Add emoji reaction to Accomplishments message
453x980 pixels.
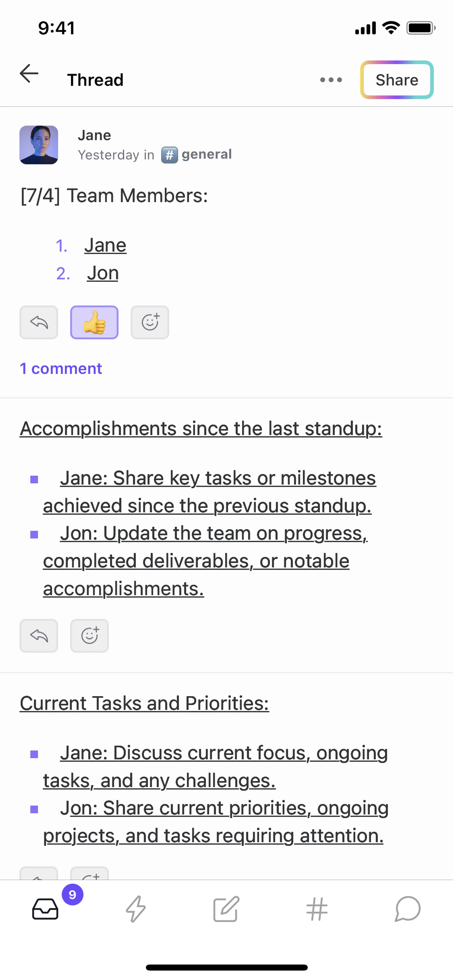[89, 636]
